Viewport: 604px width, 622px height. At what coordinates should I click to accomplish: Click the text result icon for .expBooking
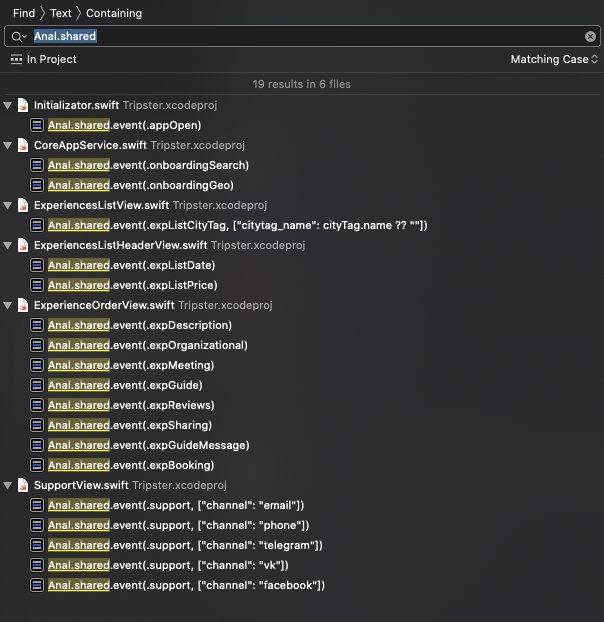(x=37, y=465)
